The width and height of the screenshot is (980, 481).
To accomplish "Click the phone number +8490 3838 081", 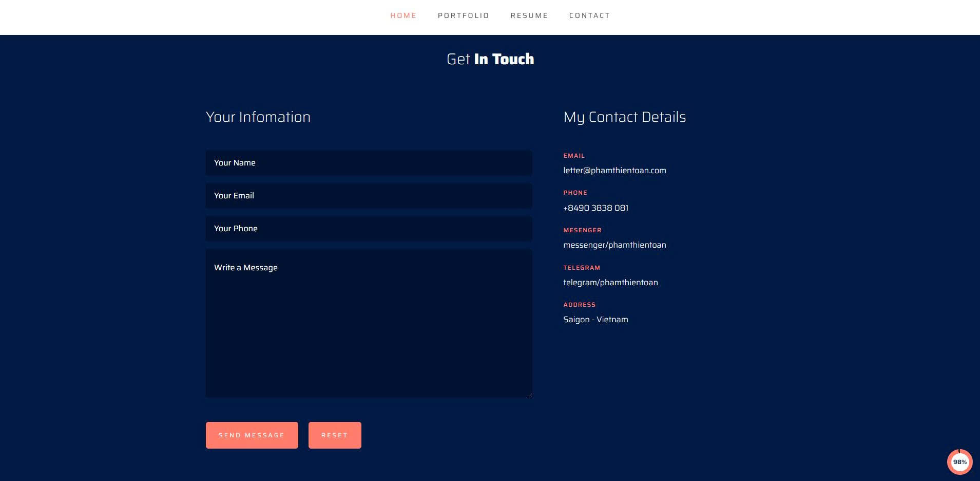I will [x=595, y=208].
